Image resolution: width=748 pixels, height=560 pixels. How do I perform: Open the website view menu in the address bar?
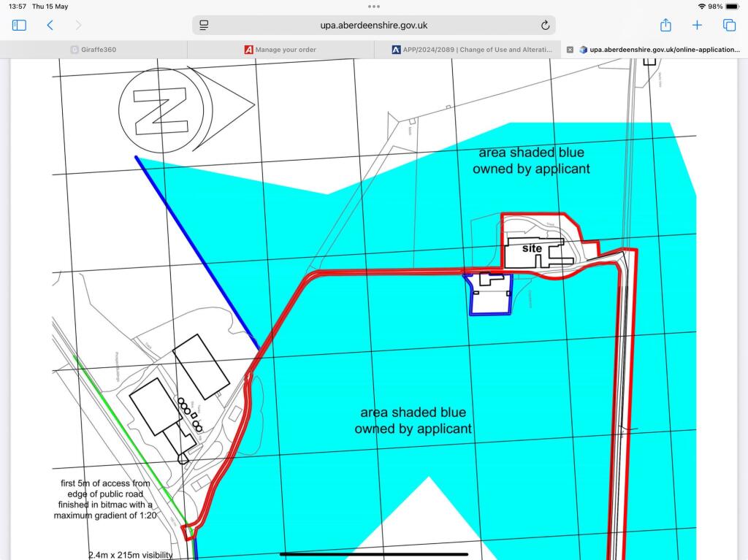(x=202, y=24)
